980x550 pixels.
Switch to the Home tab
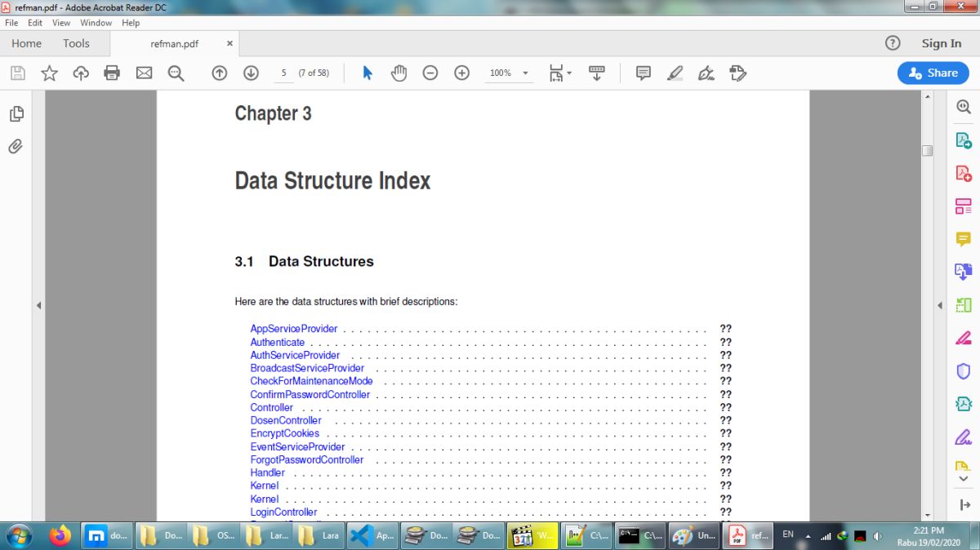pos(27,43)
